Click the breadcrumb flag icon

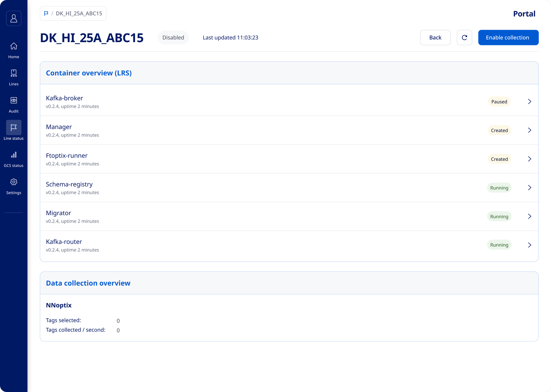46,13
